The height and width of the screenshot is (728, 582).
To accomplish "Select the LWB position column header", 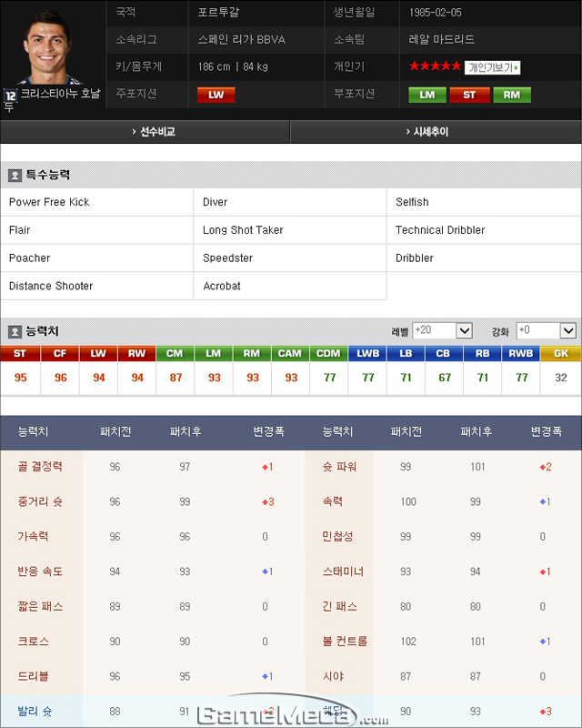I will pos(367,353).
